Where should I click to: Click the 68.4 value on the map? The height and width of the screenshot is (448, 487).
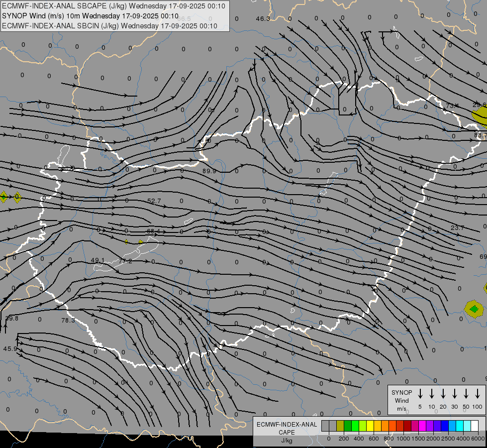click(153, 231)
